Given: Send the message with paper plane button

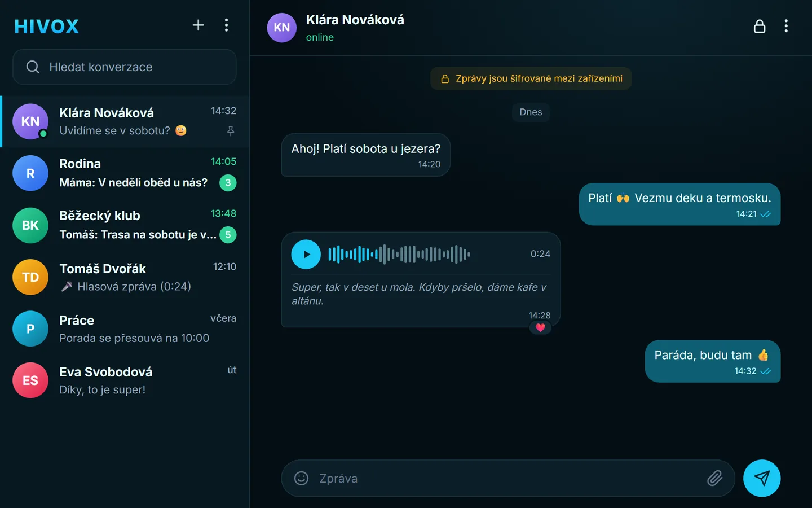Looking at the screenshot, I should [762, 478].
